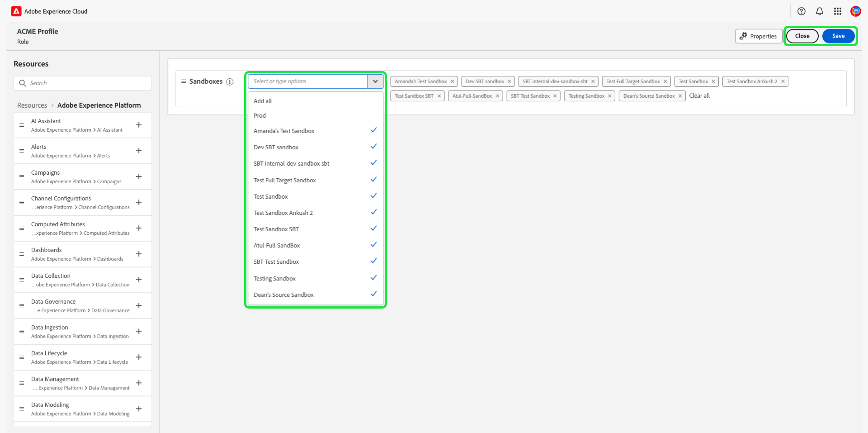Add Data Governance with its plus icon

pyautogui.click(x=139, y=305)
